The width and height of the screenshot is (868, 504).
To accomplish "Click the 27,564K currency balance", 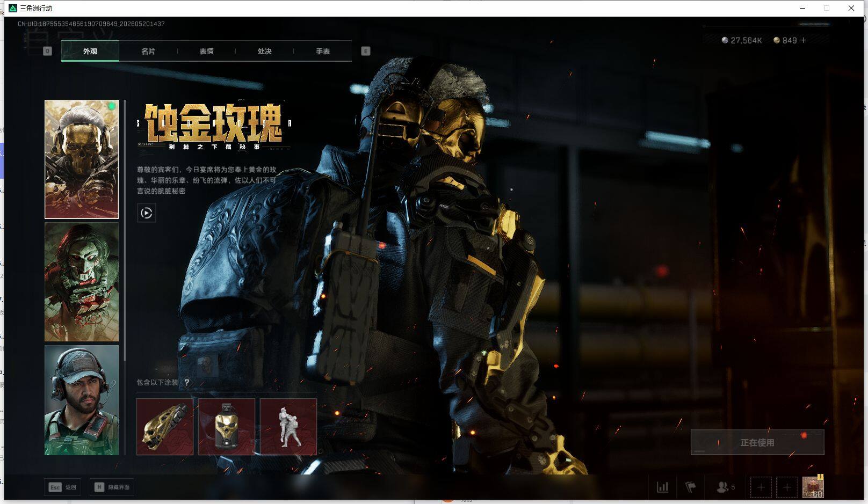I will click(742, 40).
